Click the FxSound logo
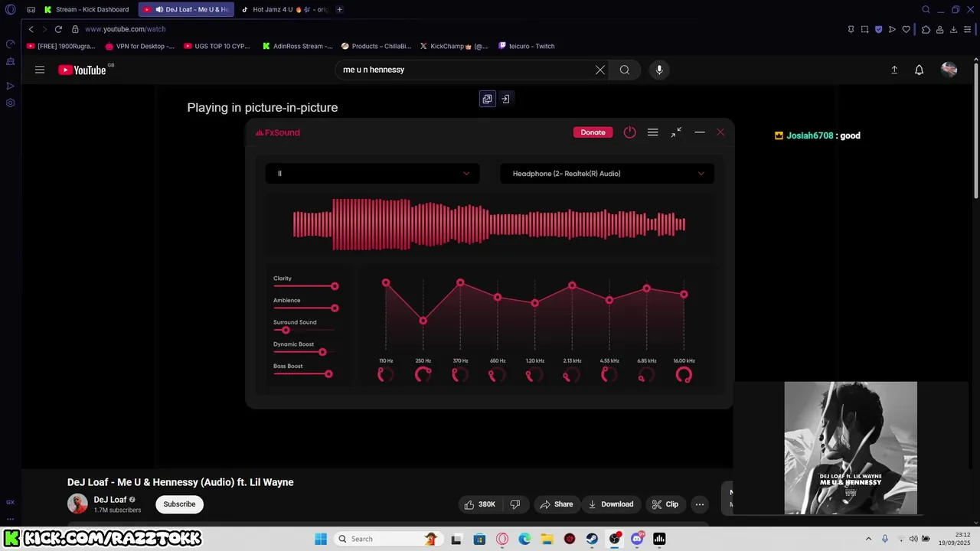 click(x=278, y=132)
